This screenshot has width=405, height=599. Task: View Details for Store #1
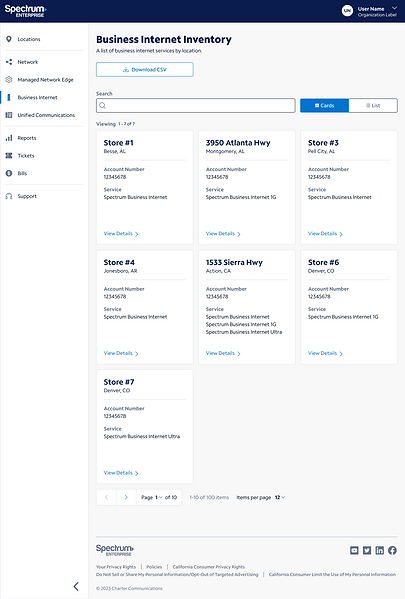pyautogui.click(x=121, y=233)
